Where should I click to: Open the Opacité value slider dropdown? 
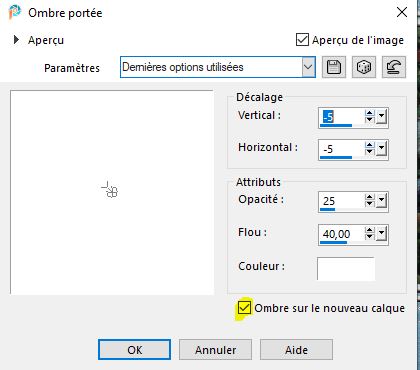[381, 201]
